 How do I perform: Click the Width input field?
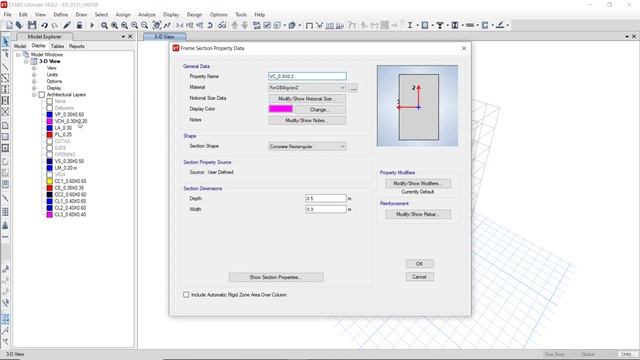coord(326,209)
